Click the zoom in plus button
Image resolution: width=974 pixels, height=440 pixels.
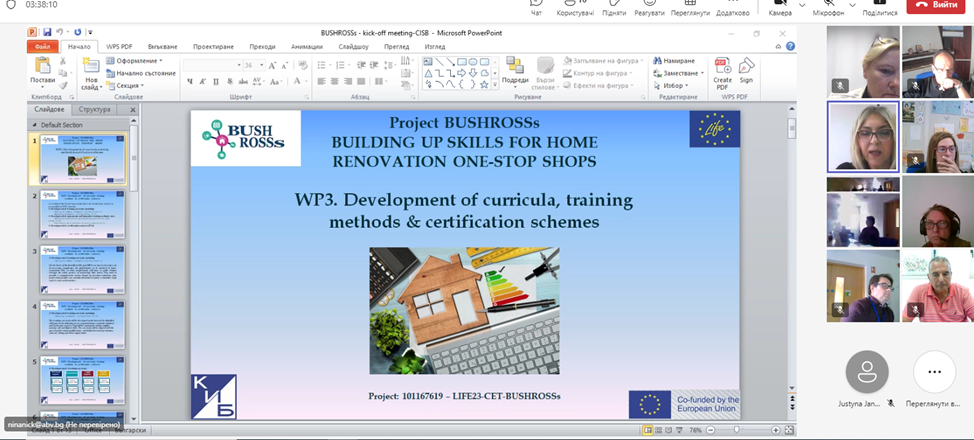(x=776, y=430)
